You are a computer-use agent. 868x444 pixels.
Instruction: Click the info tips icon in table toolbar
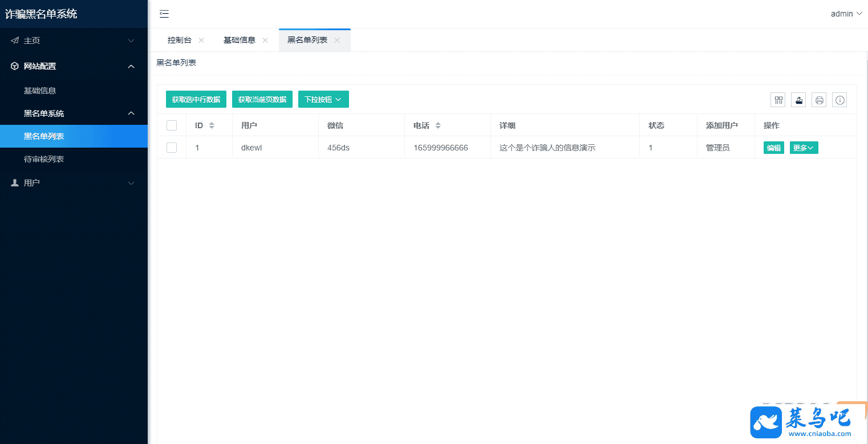pyautogui.click(x=839, y=100)
